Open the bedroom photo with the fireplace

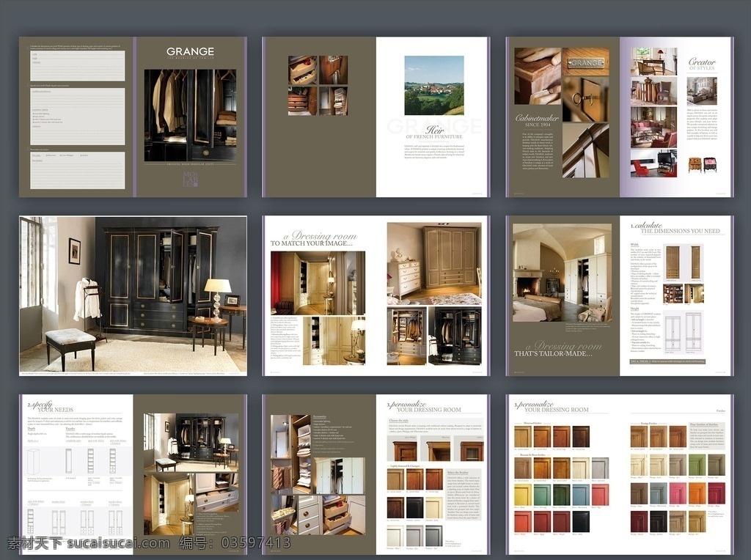click(562, 273)
